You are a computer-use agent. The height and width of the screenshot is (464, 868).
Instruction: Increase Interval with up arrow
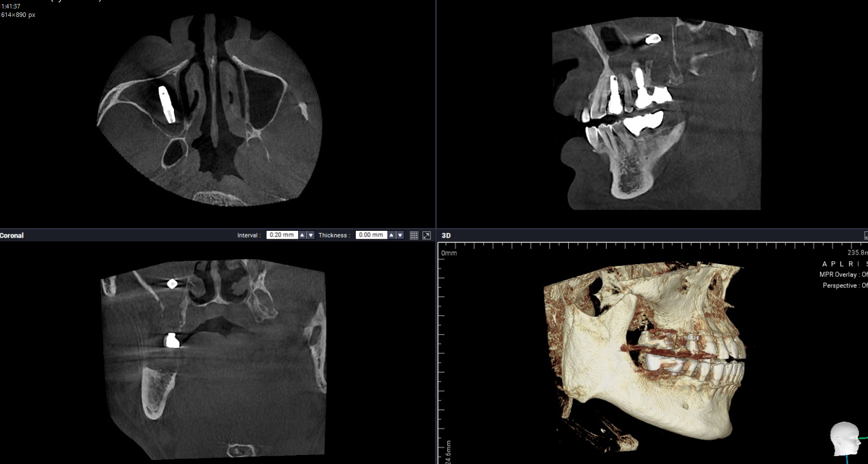click(302, 235)
